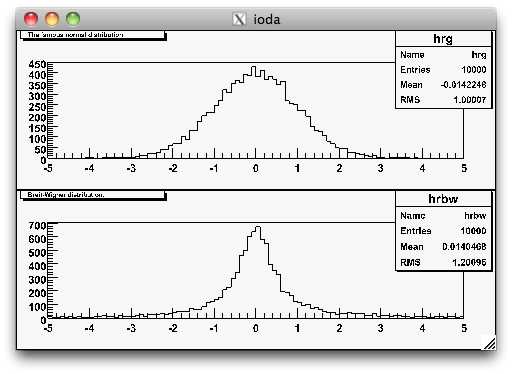Image resolution: width=512 pixels, height=374 pixels.
Task: Click the normal distribution title box
Action: (x=92, y=35)
